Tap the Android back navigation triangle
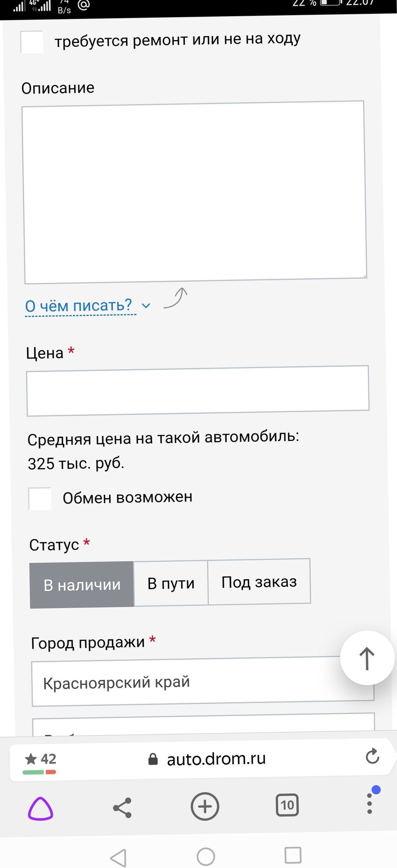 (x=119, y=858)
